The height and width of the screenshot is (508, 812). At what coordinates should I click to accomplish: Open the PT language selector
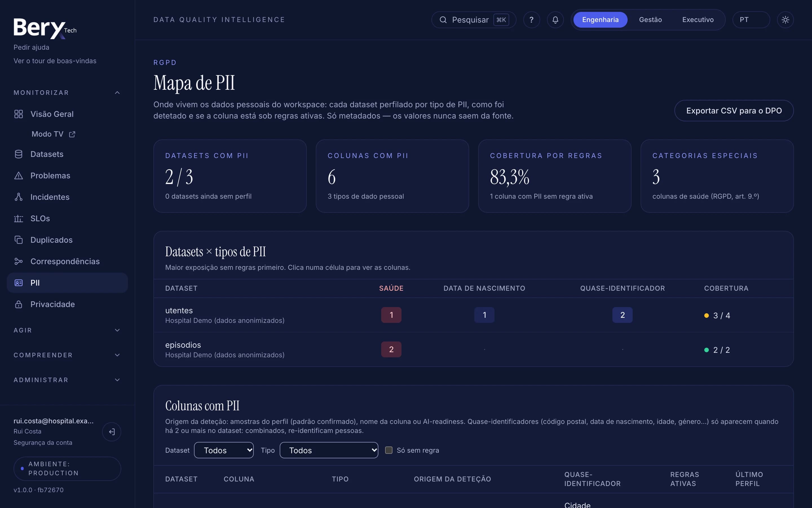751,20
